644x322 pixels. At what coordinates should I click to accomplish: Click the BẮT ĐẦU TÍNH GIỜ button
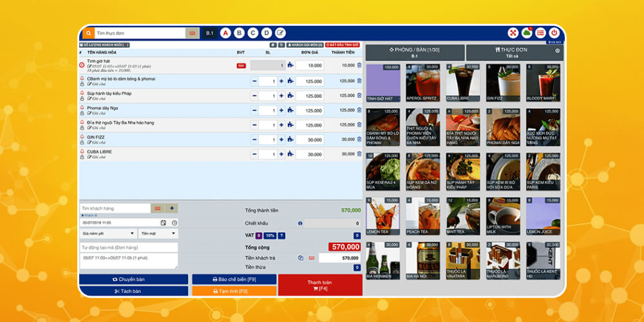click(x=342, y=45)
